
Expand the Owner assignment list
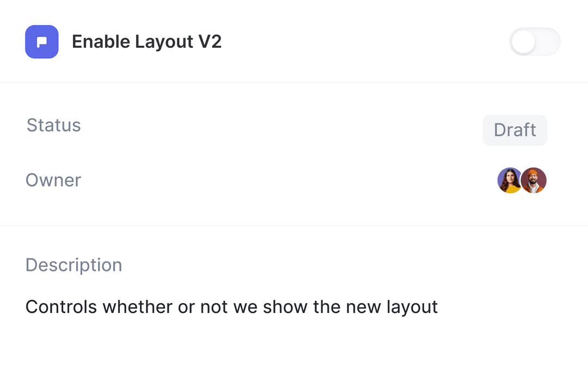coord(522,180)
